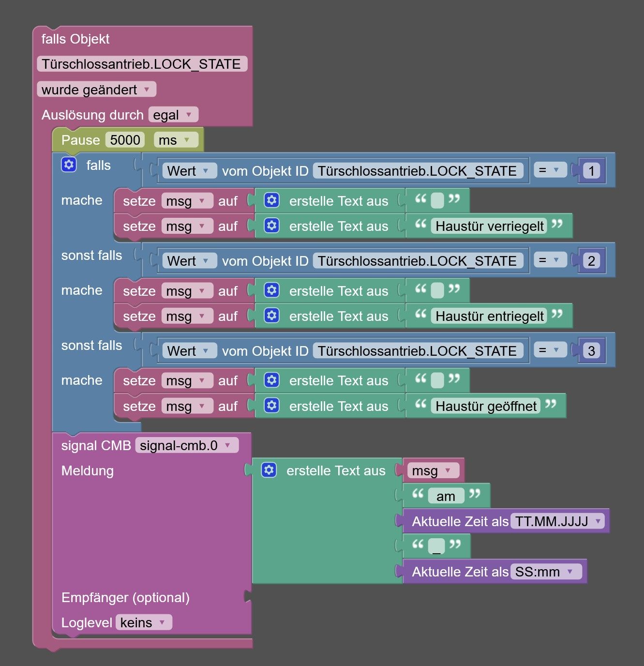Edit the number field containing 3

[x=591, y=351]
